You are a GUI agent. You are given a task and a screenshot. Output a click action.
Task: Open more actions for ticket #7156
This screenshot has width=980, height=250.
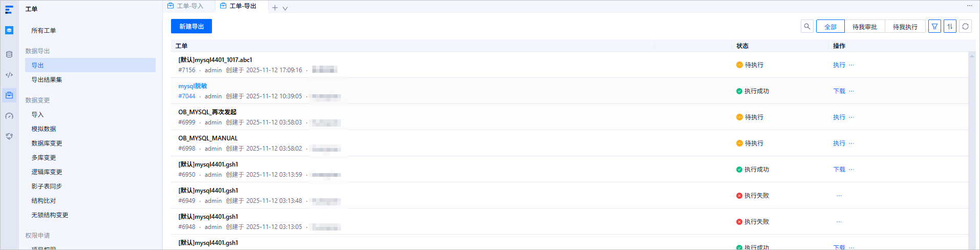point(851,65)
